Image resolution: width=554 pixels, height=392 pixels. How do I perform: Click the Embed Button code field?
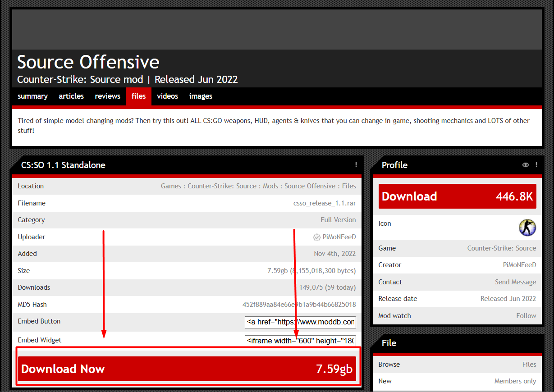(x=301, y=322)
